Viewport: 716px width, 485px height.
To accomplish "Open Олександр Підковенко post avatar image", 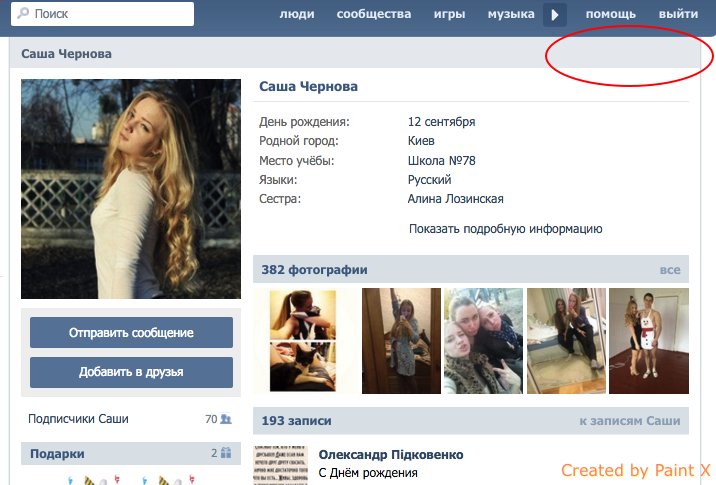I will point(281,465).
